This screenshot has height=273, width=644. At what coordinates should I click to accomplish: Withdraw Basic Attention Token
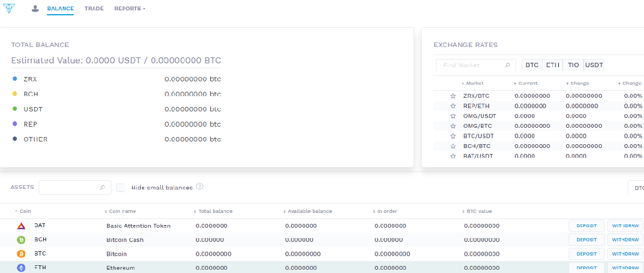[x=625, y=226]
